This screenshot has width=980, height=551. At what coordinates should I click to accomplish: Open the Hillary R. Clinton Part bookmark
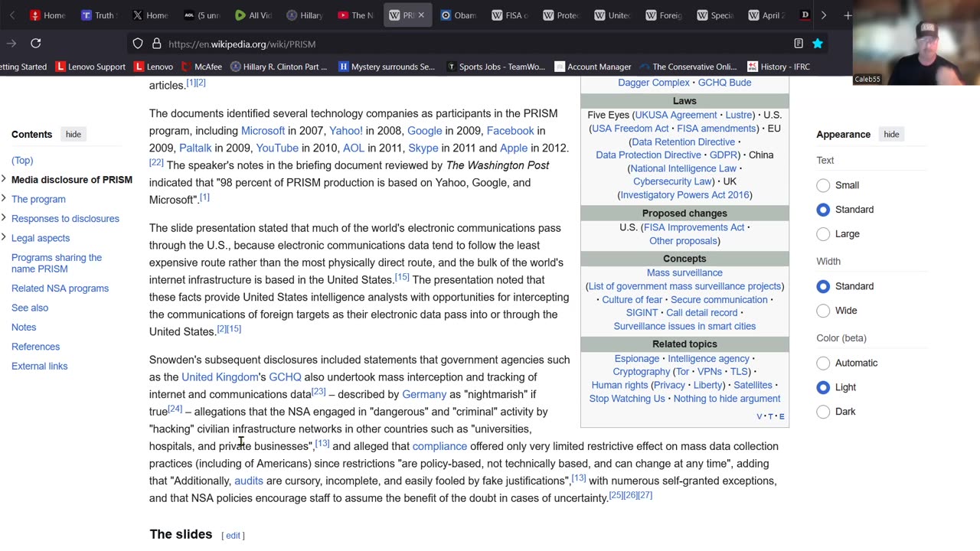pos(279,67)
